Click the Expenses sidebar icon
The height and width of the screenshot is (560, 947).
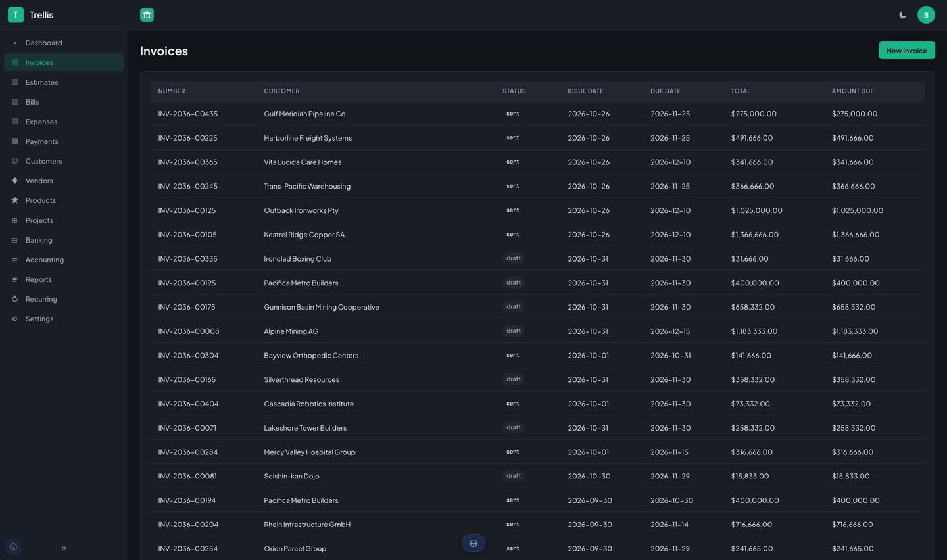tap(14, 122)
